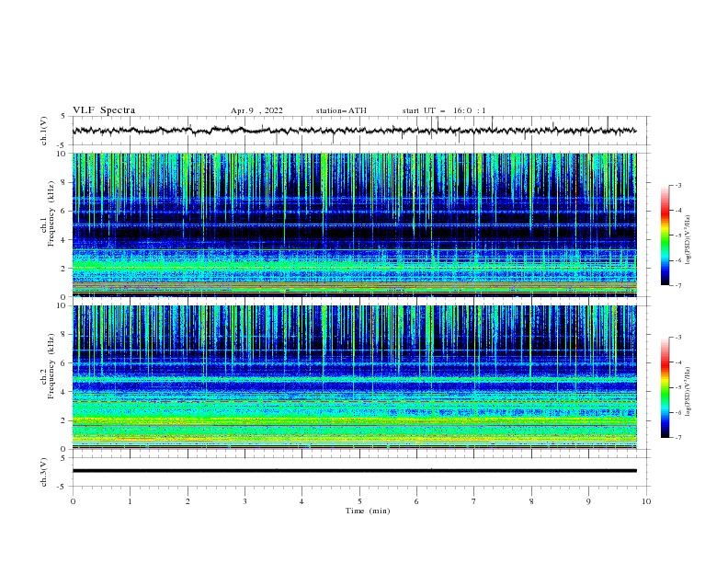728x563 pixels.
Task: Click the "-3" label on the ch.1 colorbar
Action: [678, 185]
